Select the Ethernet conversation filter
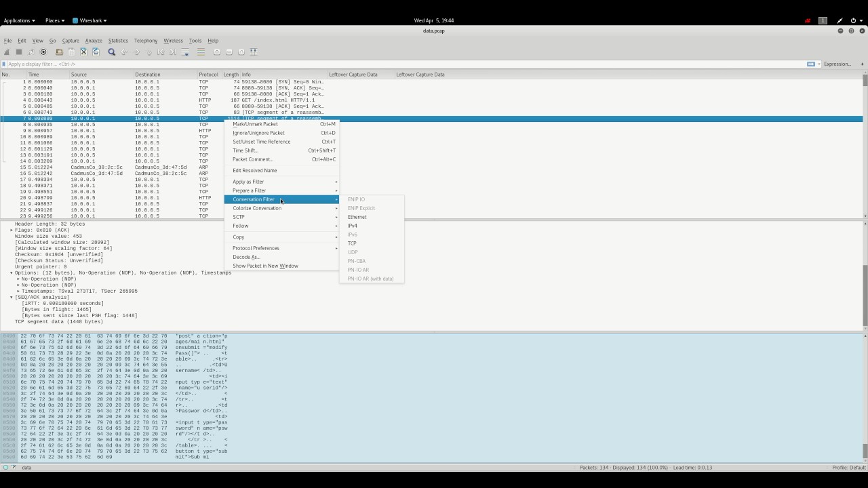 (x=371, y=217)
